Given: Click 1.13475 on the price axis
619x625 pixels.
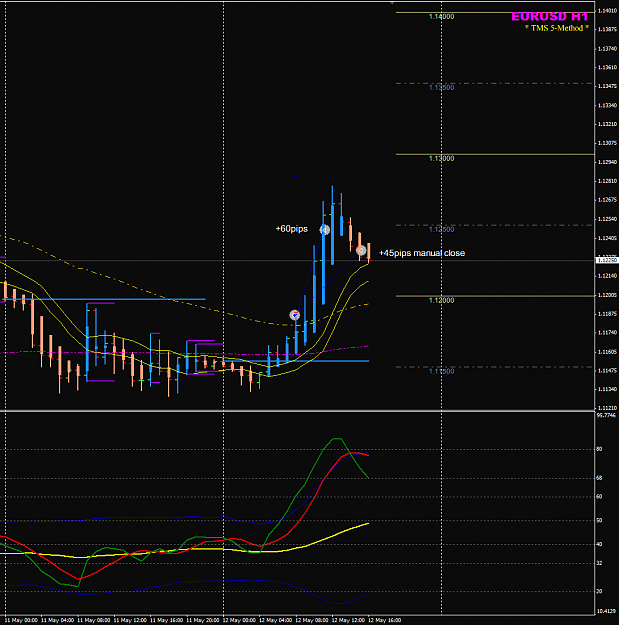Looking at the screenshot, I should [607, 86].
